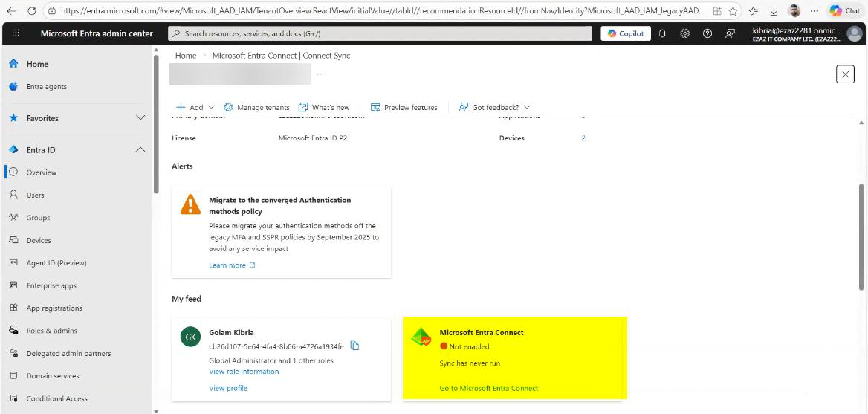Close the overview blade with X
Image resolution: width=868 pixels, height=414 pixels.
845,74
